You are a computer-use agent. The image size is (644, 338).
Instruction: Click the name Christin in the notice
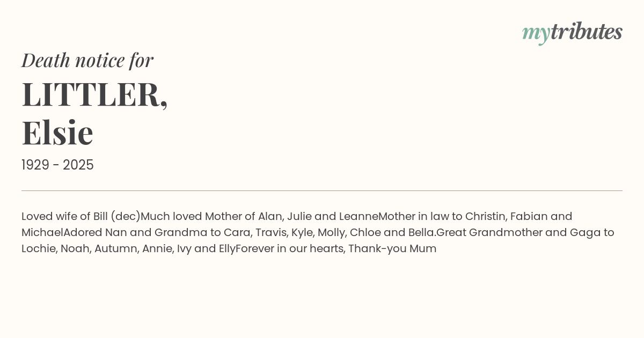[x=486, y=216]
